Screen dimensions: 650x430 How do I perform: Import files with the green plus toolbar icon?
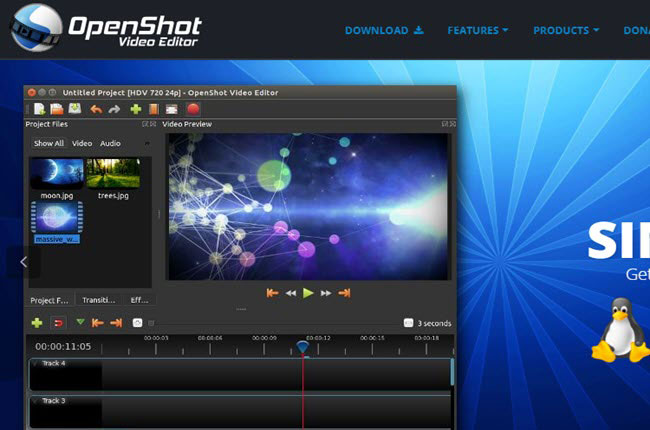tap(136, 109)
